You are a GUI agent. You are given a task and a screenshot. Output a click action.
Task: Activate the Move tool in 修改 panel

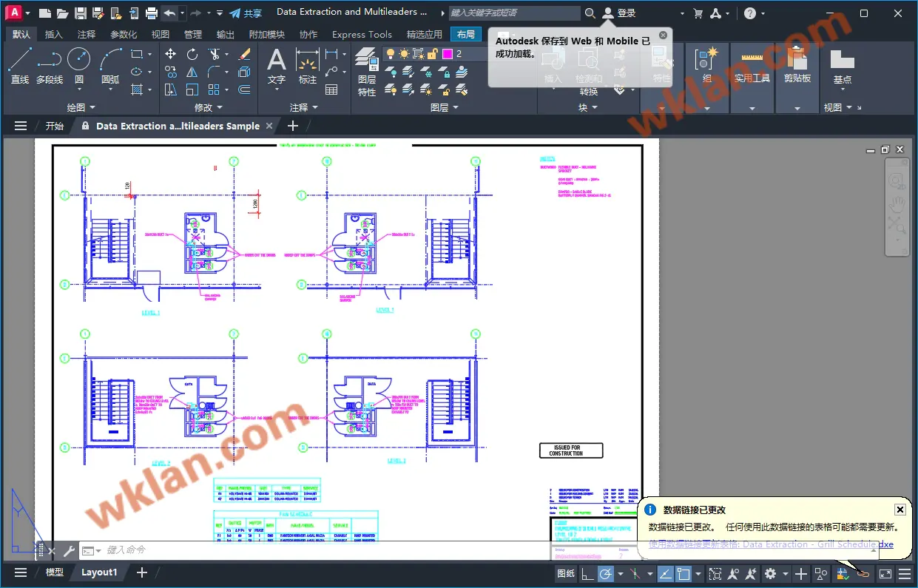(170, 54)
